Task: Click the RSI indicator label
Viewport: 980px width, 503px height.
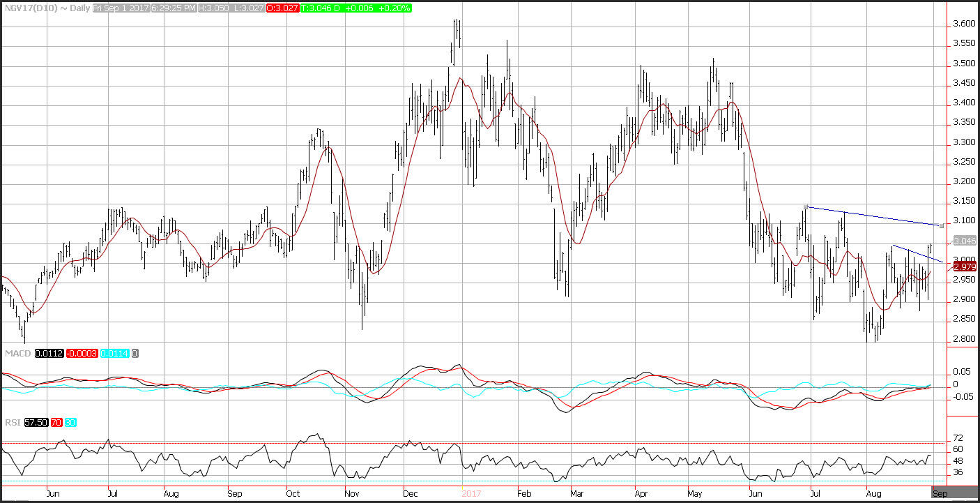Action: (x=12, y=423)
